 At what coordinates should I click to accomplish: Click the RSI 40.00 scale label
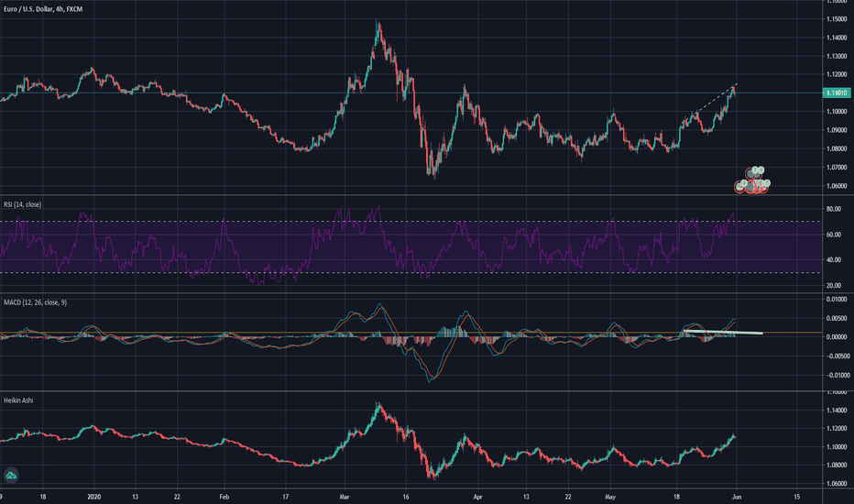(833, 260)
